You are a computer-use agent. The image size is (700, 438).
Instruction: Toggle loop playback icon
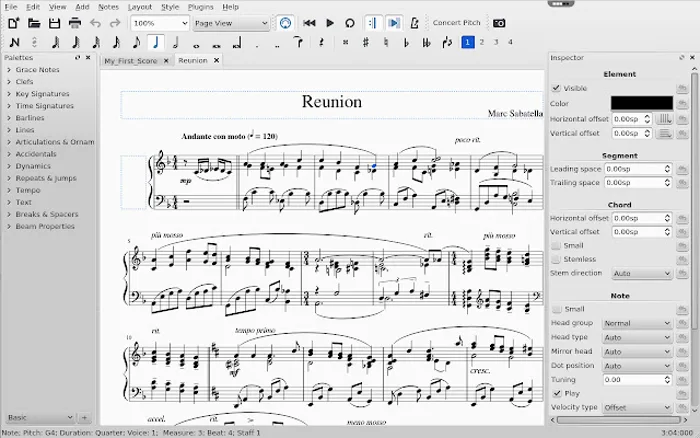pos(350,23)
